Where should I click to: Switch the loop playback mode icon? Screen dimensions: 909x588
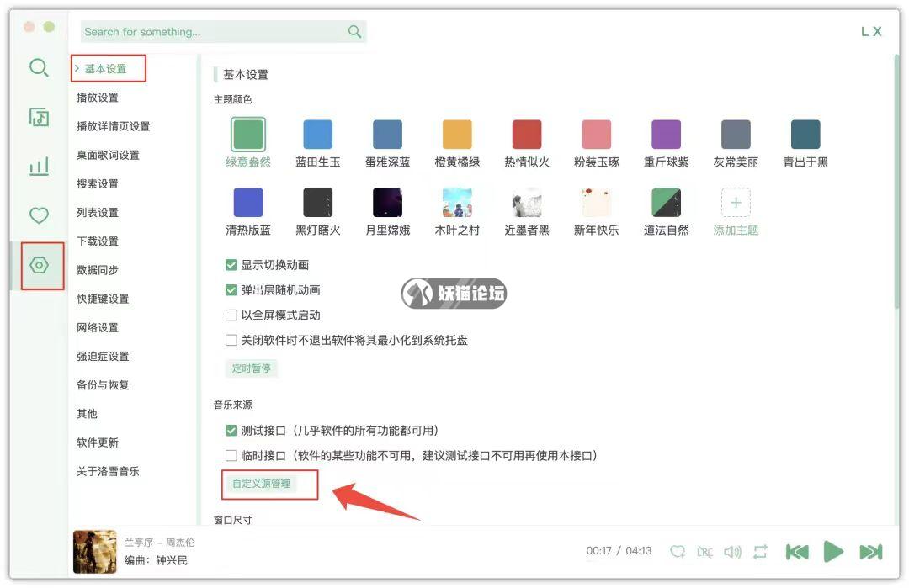[x=760, y=552]
